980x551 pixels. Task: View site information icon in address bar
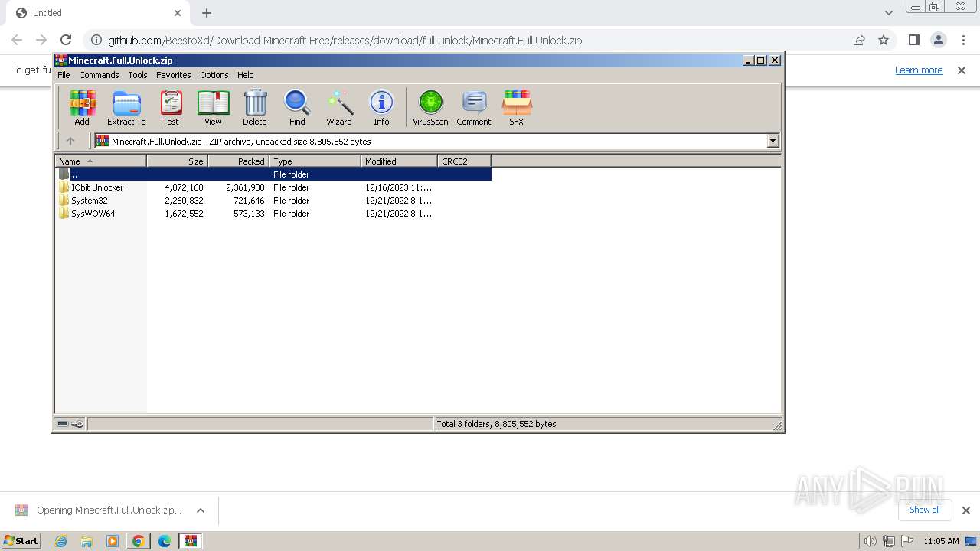click(x=96, y=40)
